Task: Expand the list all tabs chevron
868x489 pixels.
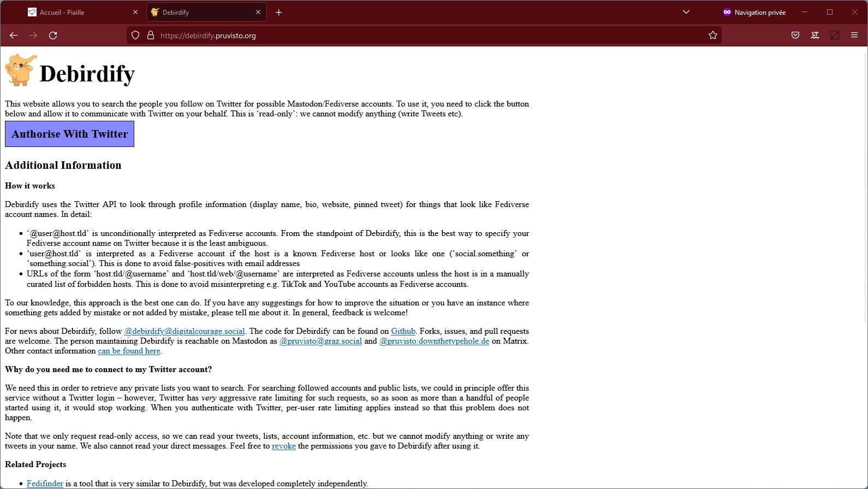Action: tap(686, 12)
